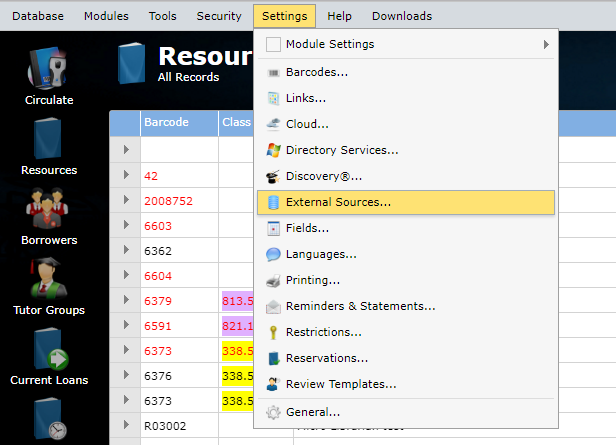Expand the row with barcode 42
This screenshot has width=616, height=445.
(126, 175)
